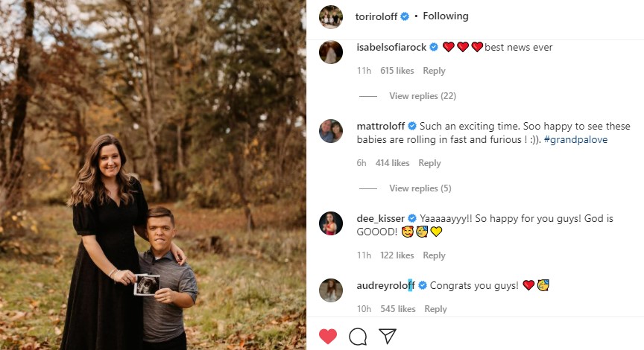Viewport: 644px width, 350px height.
Task: Toggle the Following button
Action: point(446,16)
